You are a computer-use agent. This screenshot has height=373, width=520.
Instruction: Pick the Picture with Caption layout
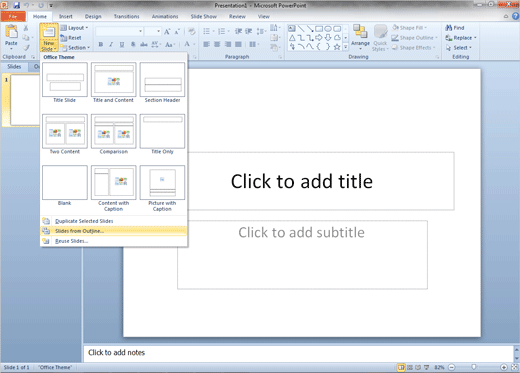[x=162, y=189]
